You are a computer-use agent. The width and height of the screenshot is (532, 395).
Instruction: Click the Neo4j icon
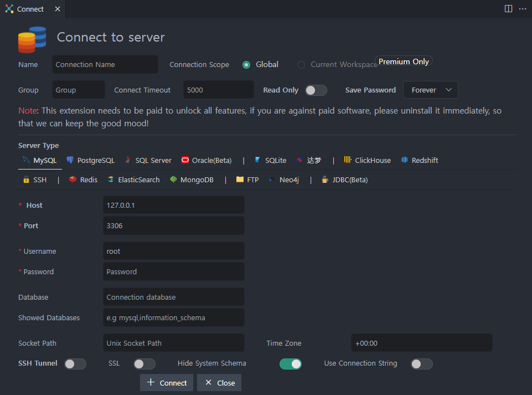(x=271, y=179)
